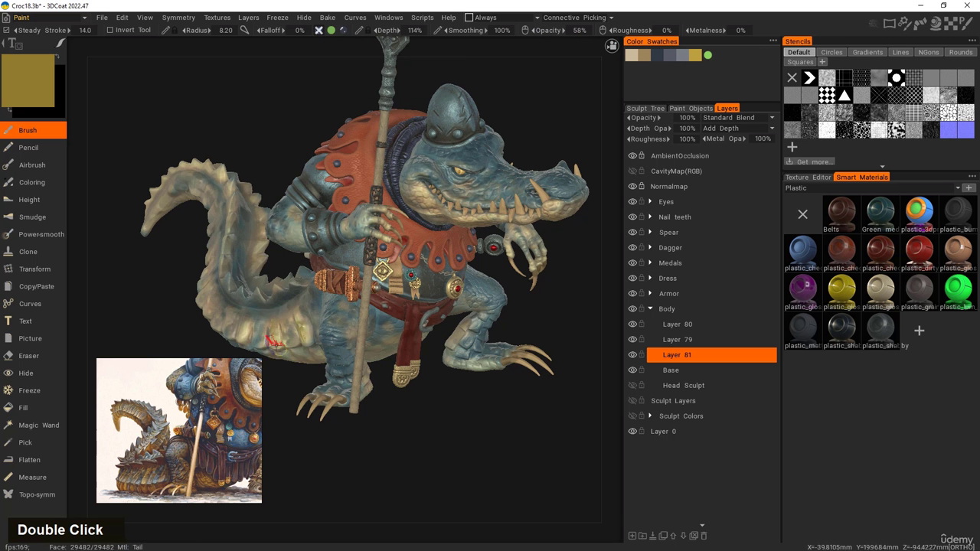Expand the Spear layer group

tap(650, 233)
